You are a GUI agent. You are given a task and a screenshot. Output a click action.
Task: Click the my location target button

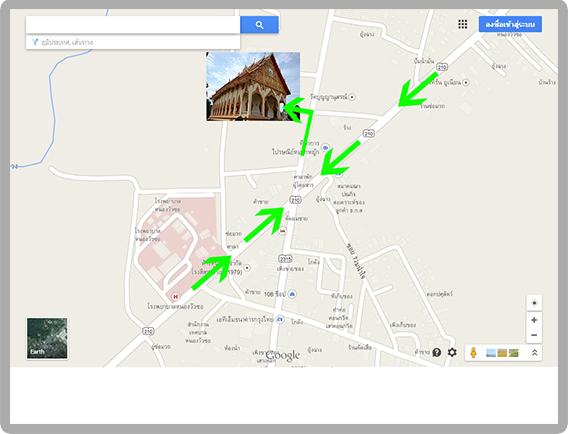pyautogui.click(x=534, y=303)
